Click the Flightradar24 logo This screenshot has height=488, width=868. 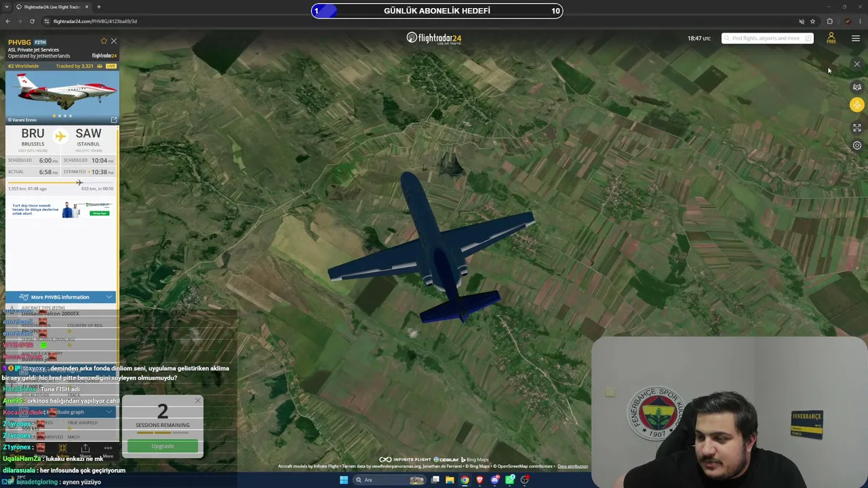tap(434, 38)
